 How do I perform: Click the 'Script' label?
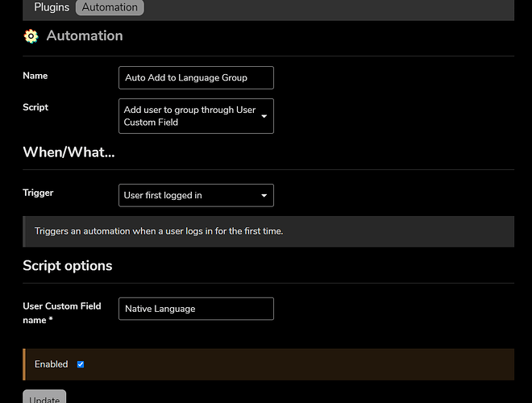coord(35,107)
